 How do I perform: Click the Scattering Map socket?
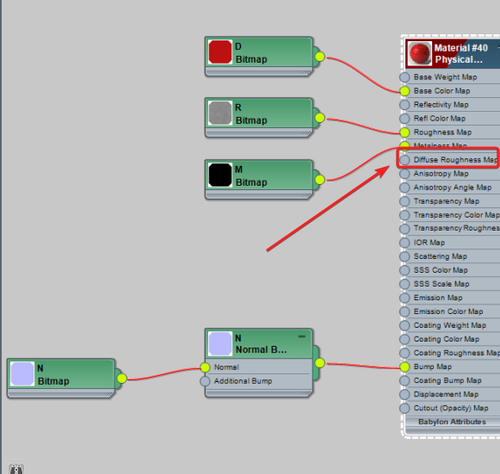[x=405, y=256]
